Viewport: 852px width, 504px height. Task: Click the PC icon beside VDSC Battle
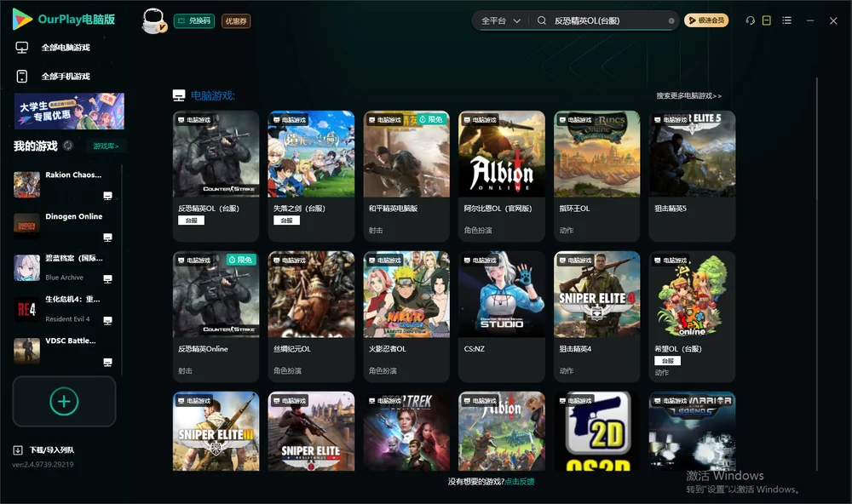(x=107, y=363)
